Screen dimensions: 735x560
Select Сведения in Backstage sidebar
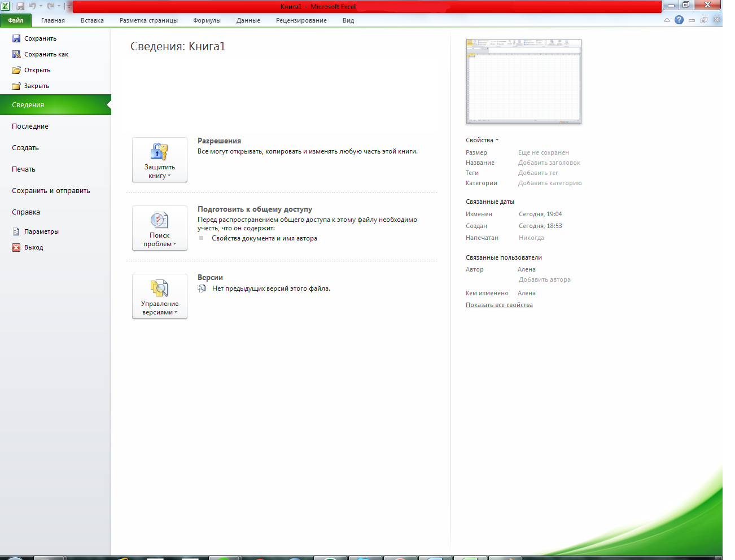(x=55, y=105)
